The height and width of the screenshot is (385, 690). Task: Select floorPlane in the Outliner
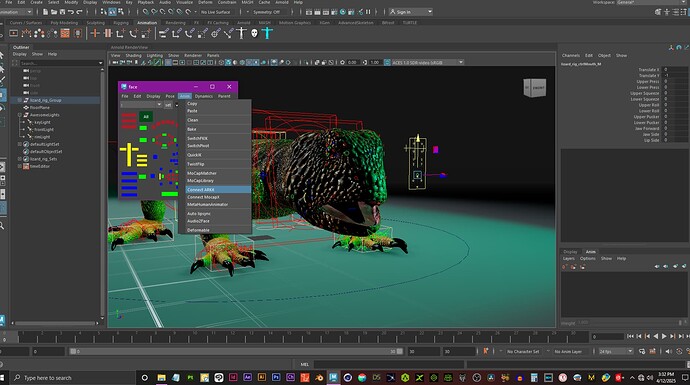coord(40,107)
